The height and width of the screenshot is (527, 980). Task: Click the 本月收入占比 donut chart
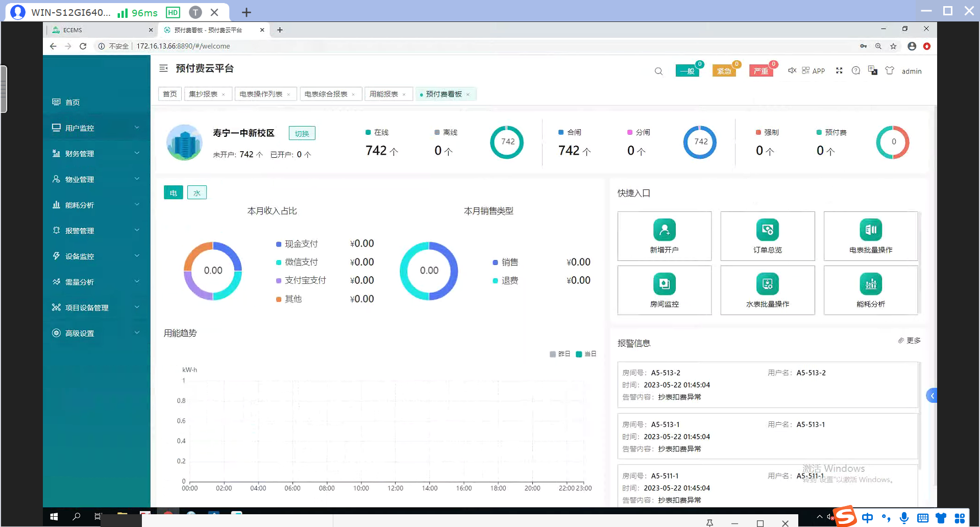(x=213, y=271)
